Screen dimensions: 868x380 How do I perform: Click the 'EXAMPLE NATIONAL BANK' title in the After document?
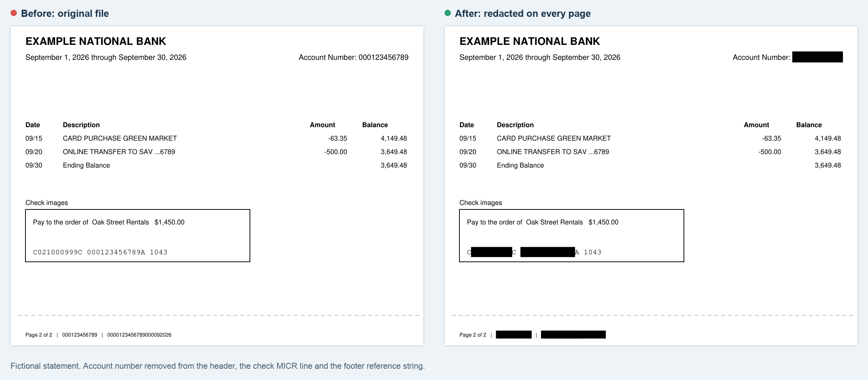tap(530, 41)
